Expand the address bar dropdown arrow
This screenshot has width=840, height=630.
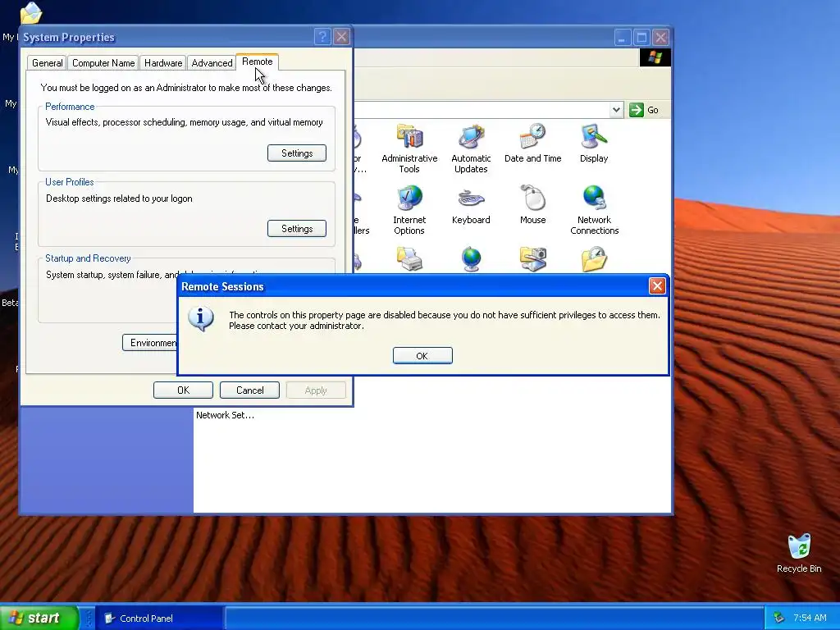pyautogui.click(x=616, y=110)
